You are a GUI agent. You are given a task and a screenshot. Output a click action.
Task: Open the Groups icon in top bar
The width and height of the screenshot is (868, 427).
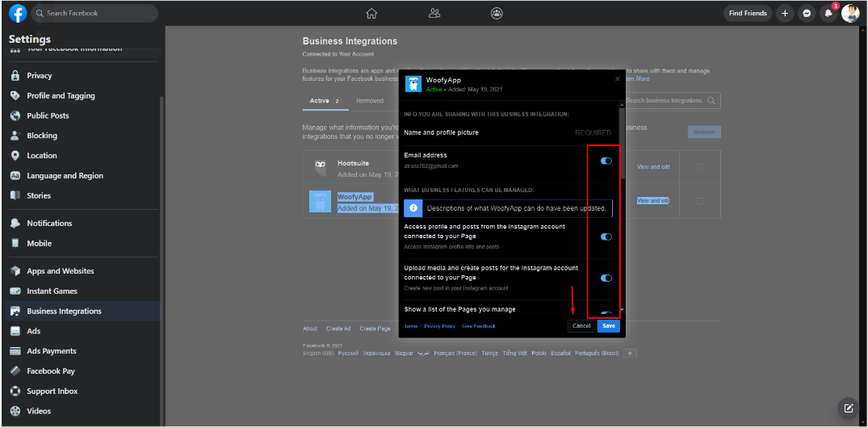point(497,13)
